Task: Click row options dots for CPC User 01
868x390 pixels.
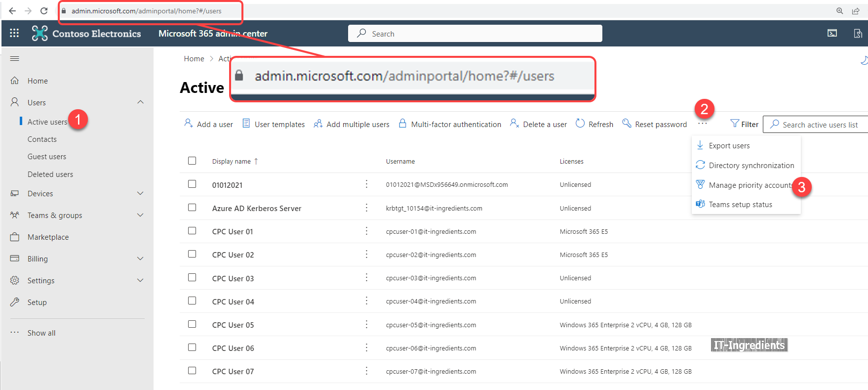Action: 366,231
